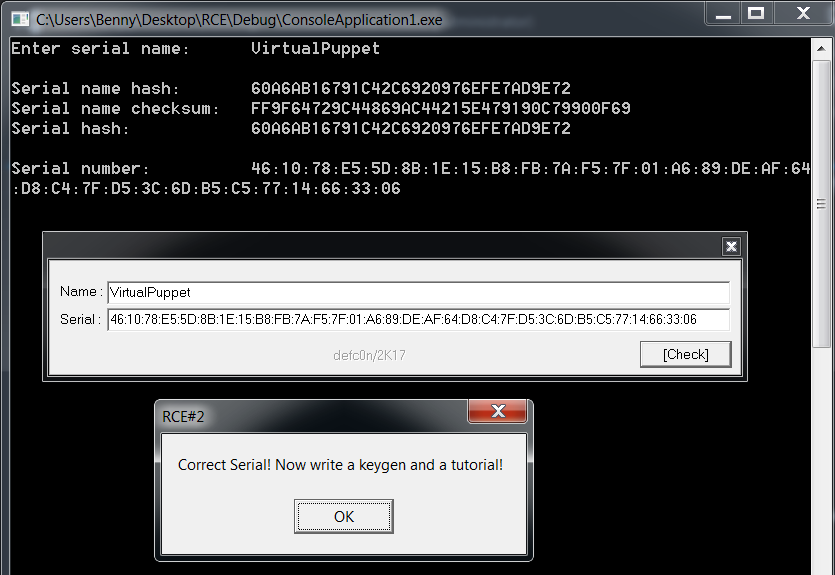835x575 pixels.
Task: Click the Serial name checksum value in console
Action: click(x=440, y=108)
